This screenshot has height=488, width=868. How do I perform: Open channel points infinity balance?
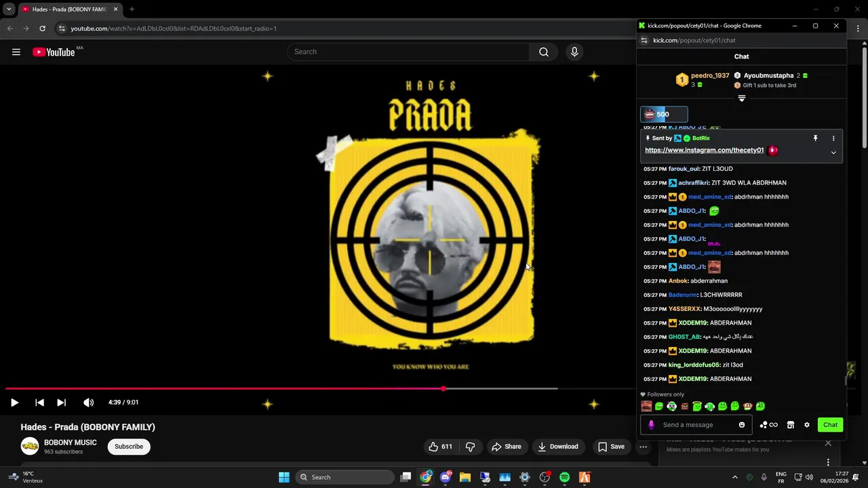pyautogui.click(x=768, y=425)
